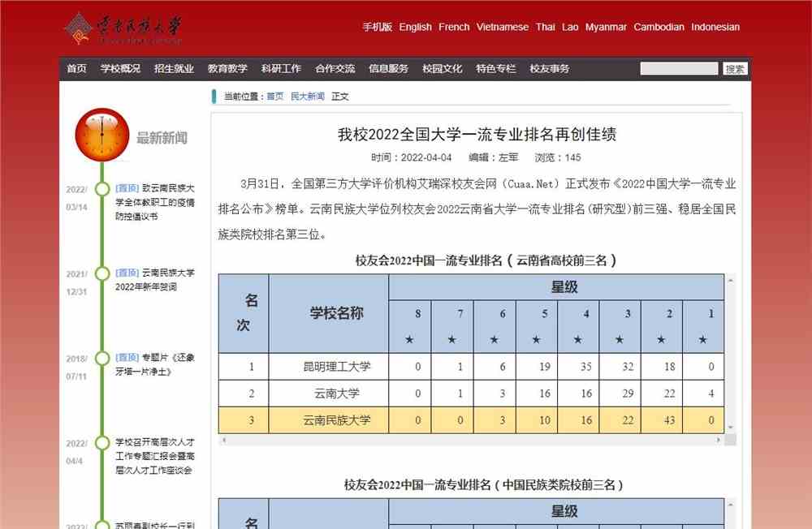
Task: Click the table's horizontal scrollbar track
Action: click(471, 440)
